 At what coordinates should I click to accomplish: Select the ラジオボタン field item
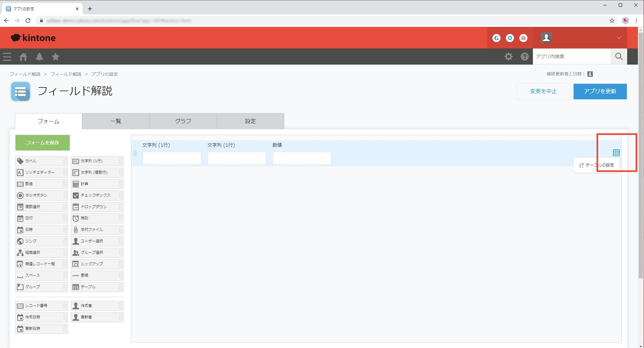tap(41, 196)
